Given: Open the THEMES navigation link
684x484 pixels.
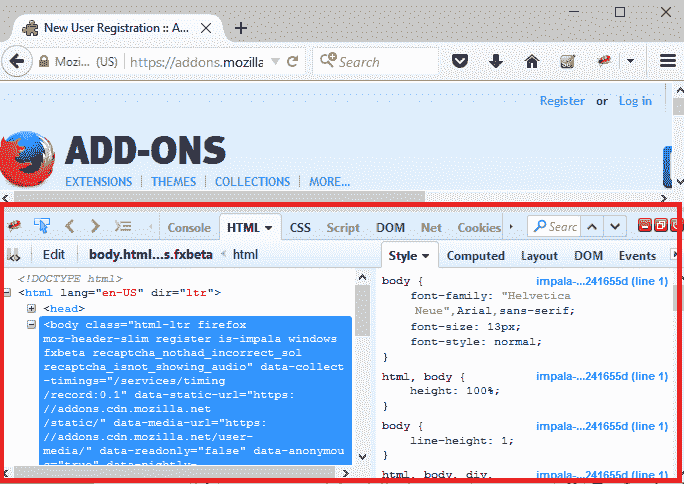Looking at the screenshot, I should coord(173,182).
